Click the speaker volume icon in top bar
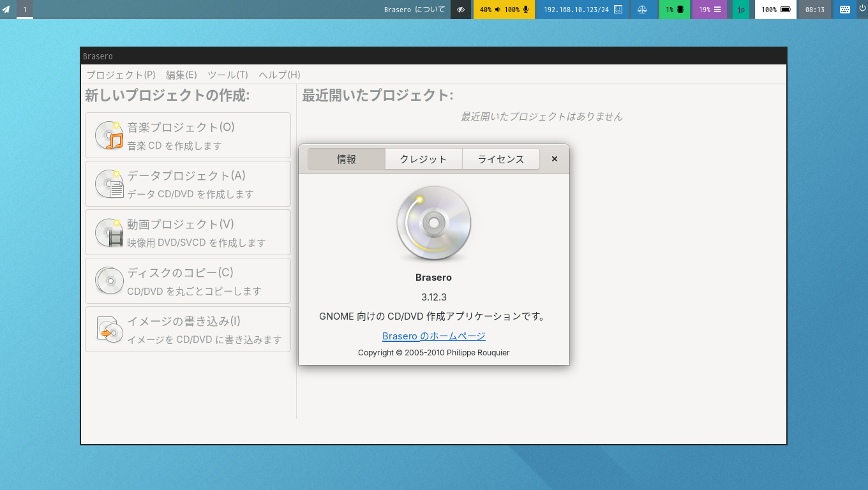The width and height of the screenshot is (868, 490). point(498,10)
